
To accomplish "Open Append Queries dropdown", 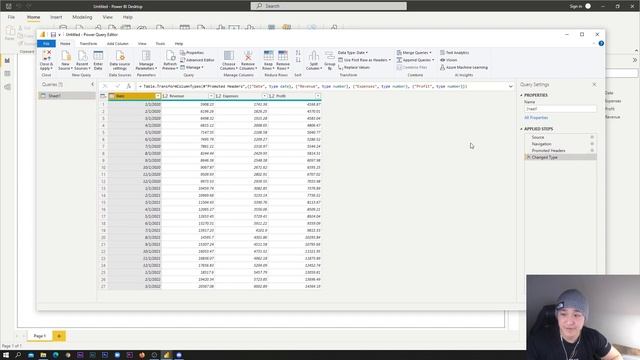I will pyautogui.click(x=415, y=60).
